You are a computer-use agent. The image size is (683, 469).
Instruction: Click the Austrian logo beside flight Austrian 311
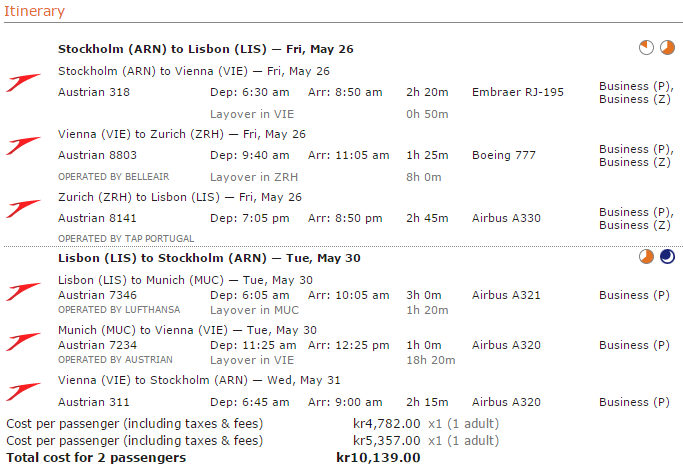tap(23, 391)
